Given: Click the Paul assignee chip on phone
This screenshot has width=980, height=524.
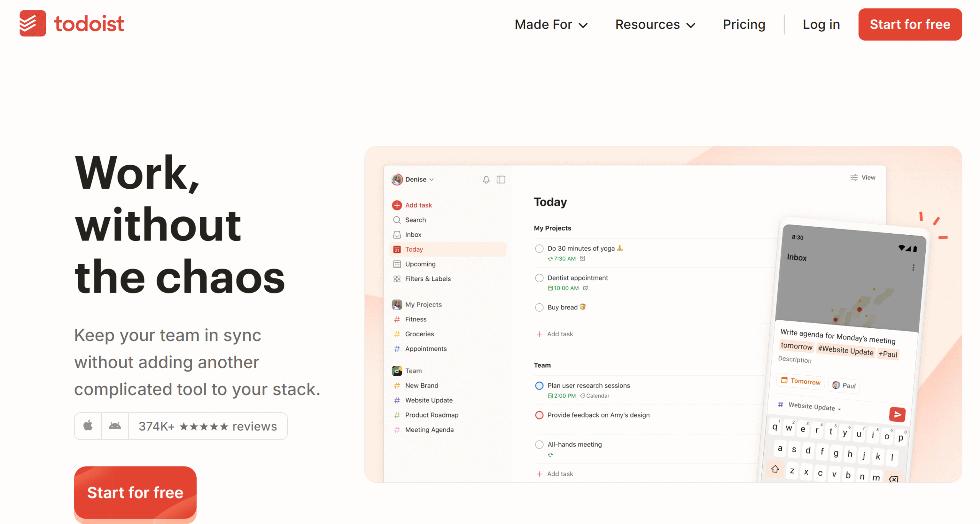Looking at the screenshot, I should coord(844,385).
